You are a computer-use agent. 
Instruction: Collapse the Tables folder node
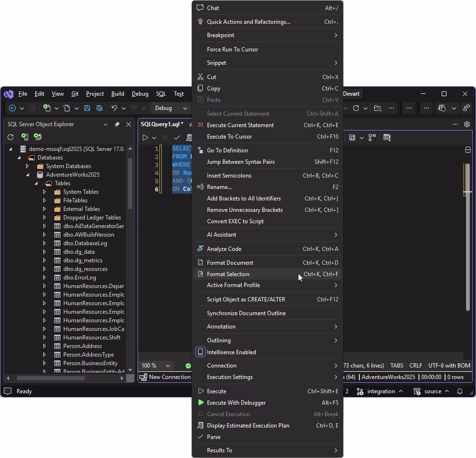(36, 183)
